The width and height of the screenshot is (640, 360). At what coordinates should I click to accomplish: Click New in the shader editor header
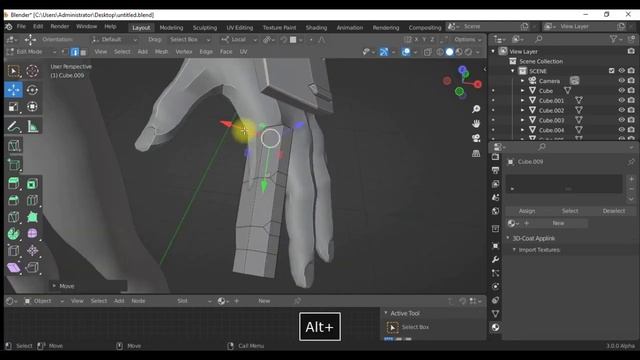click(x=264, y=301)
